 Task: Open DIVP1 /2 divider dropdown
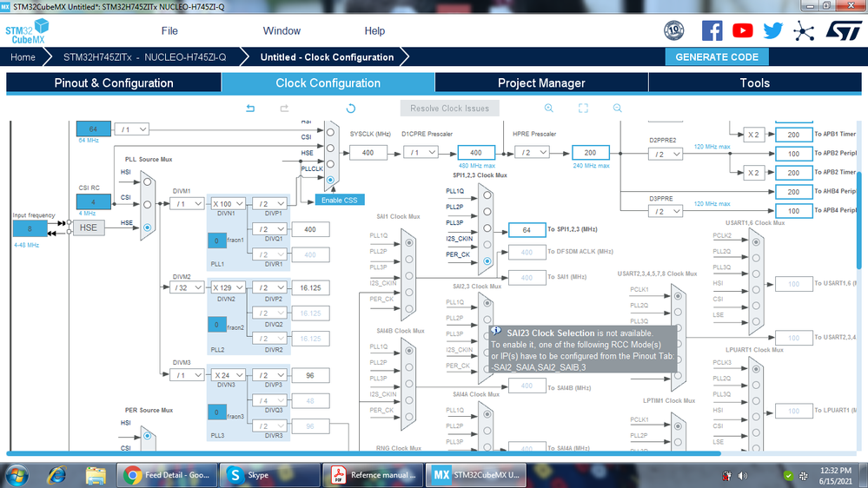tap(269, 203)
